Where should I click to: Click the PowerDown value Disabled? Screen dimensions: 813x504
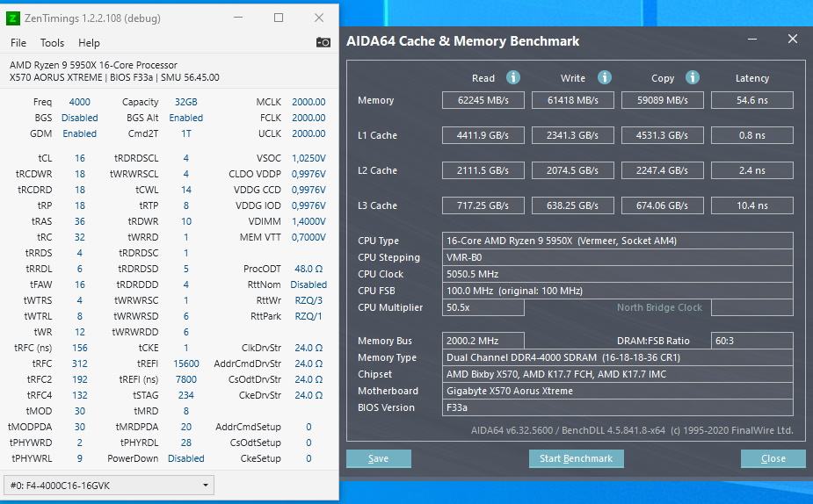185,458
